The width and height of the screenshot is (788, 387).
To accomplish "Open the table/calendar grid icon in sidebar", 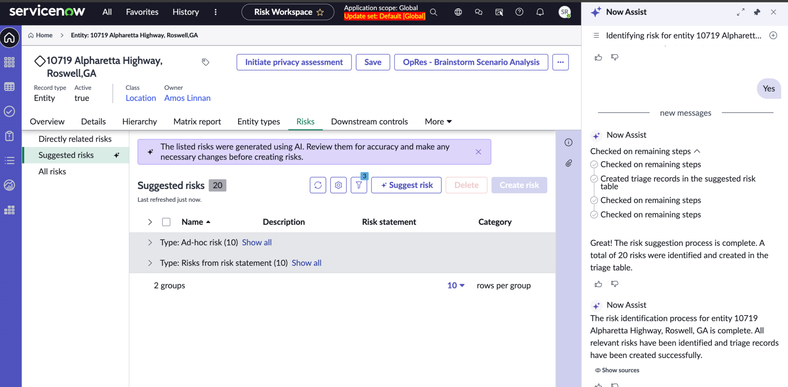I will [9, 87].
